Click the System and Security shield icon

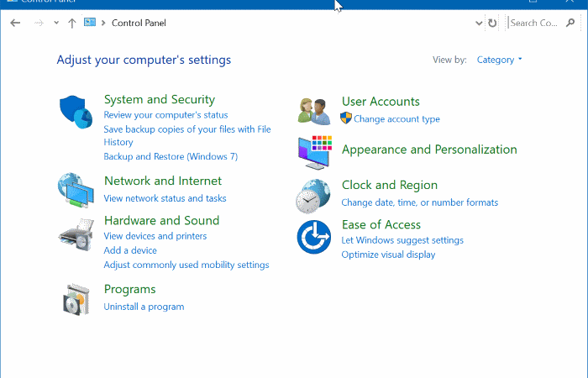coord(76,112)
